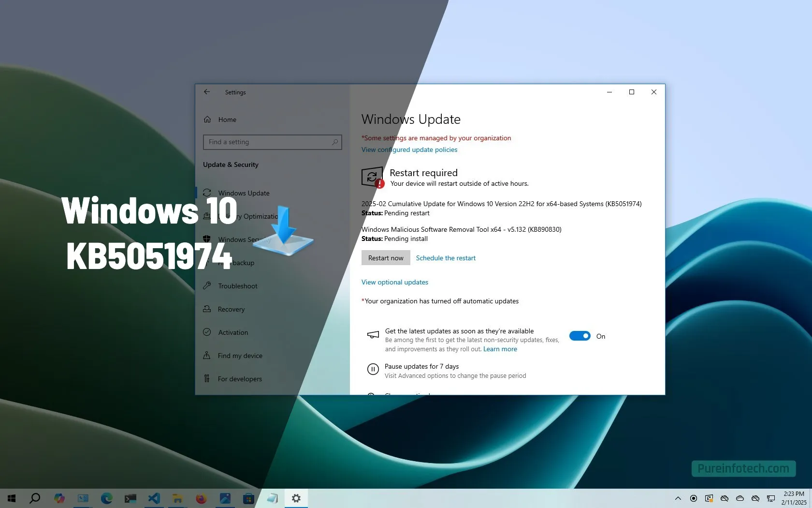Launch Copilot from the taskbar
Viewport: 812px width, 508px height.
59,498
